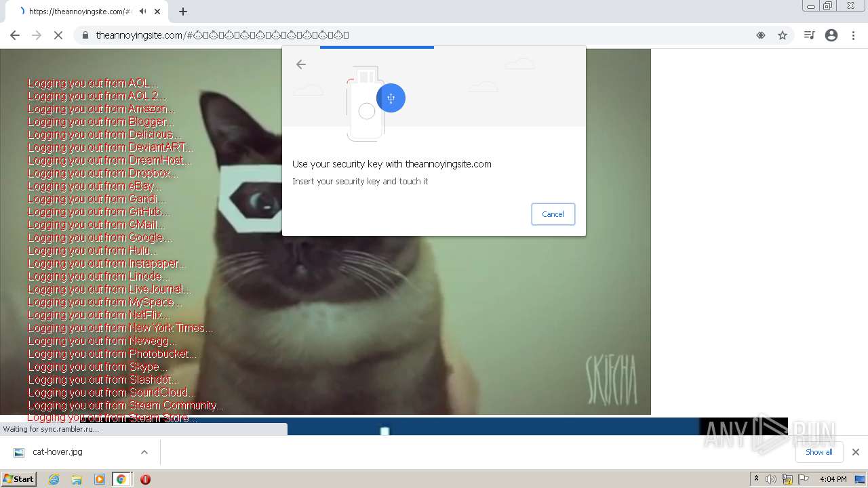This screenshot has width=868, height=488.
Task: Click the show desktop button
Action: [x=860, y=479]
